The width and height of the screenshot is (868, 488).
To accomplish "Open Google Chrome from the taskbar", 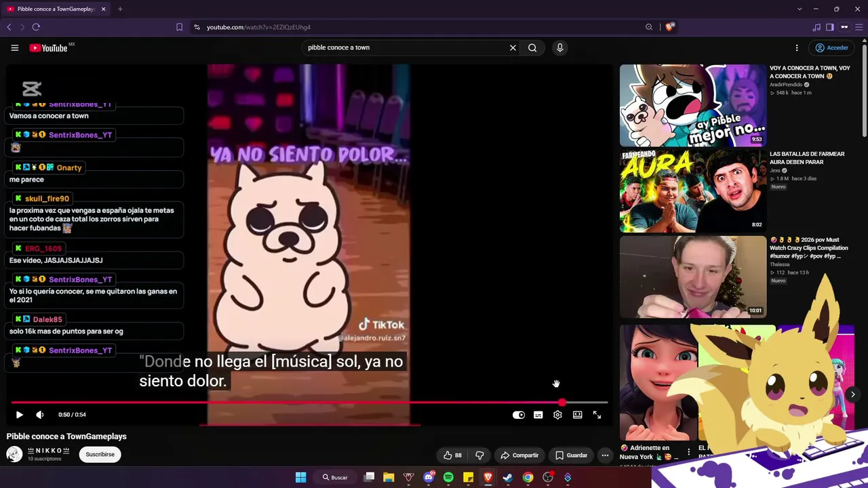I will pos(528,477).
